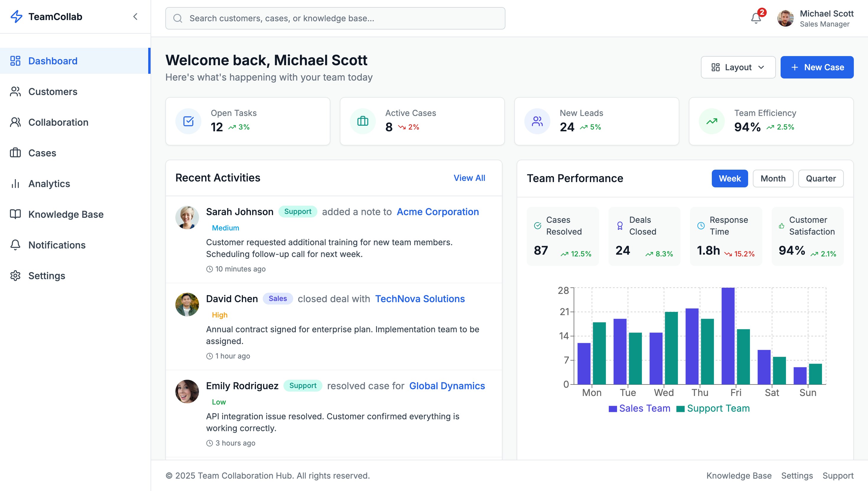Switch performance view to Month
Image resolution: width=868 pixels, height=491 pixels.
click(x=773, y=179)
